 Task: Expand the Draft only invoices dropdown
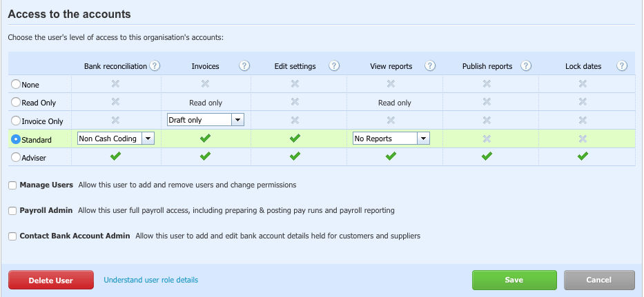tap(206, 120)
